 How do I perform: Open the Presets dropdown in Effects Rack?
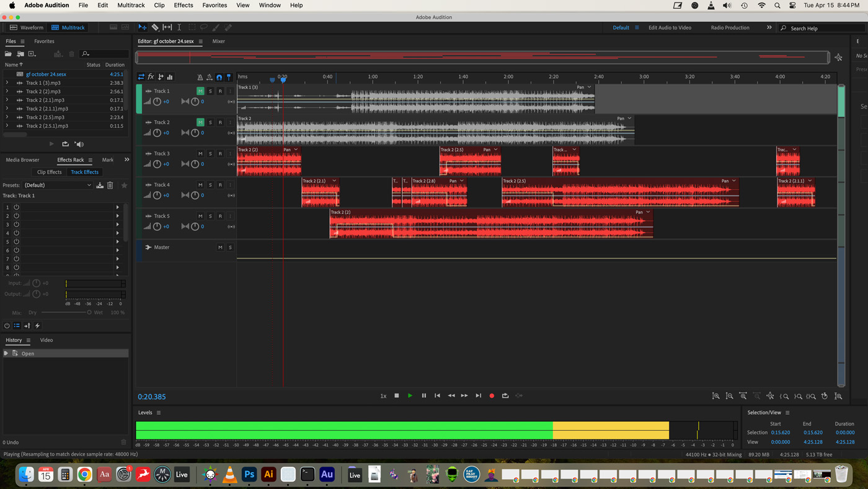58,185
